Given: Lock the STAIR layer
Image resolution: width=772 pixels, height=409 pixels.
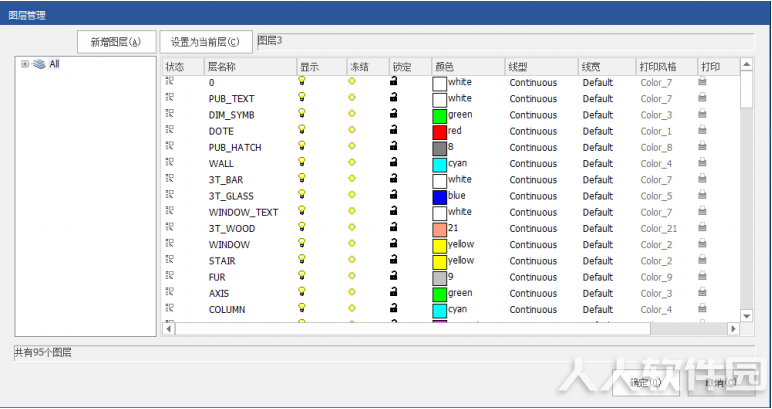Looking at the screenshot, I should point(393,260).
